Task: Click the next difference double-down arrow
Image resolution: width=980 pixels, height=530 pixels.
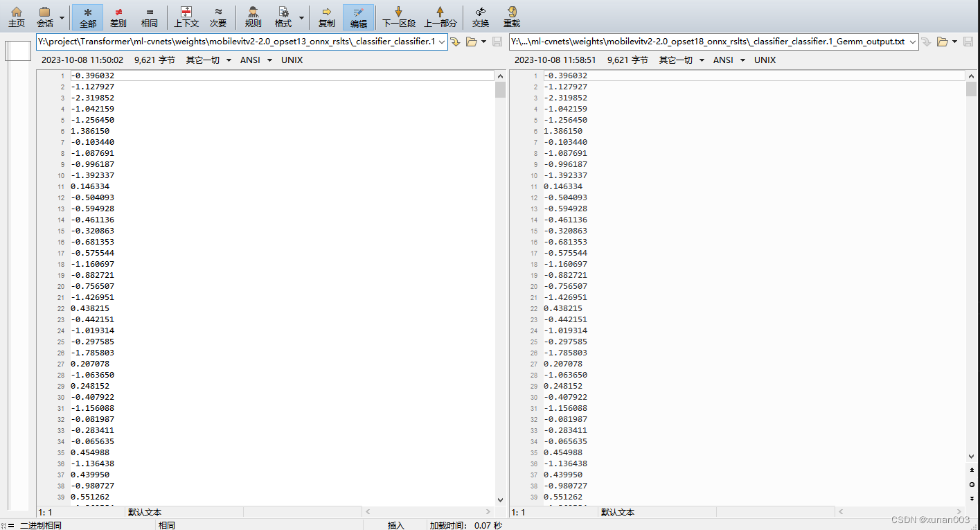Action: point(972,498)
